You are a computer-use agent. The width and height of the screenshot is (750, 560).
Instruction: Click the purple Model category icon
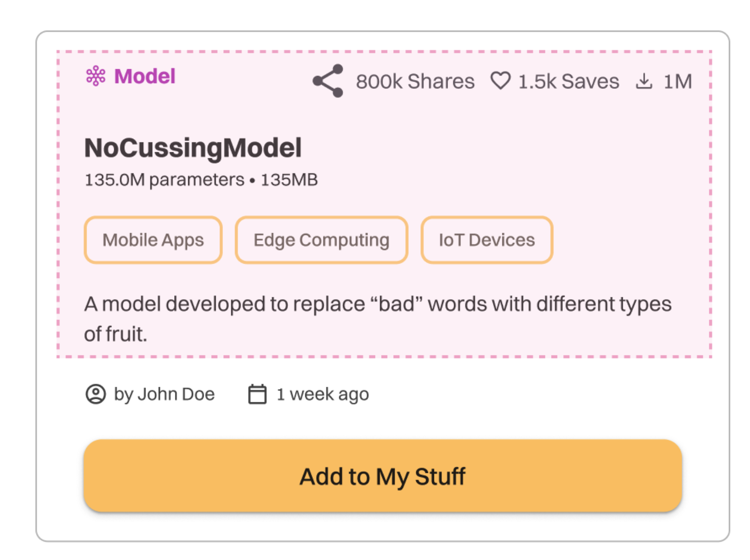coord(96,77)
